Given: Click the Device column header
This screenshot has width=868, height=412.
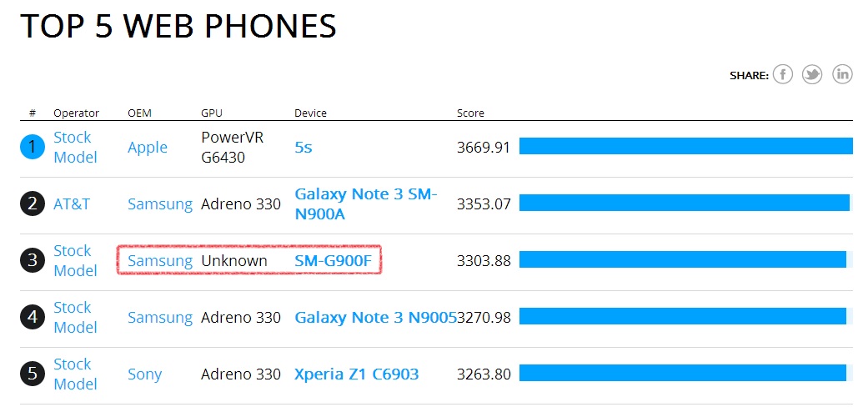Looking at the screenshot, I should 310,113.
